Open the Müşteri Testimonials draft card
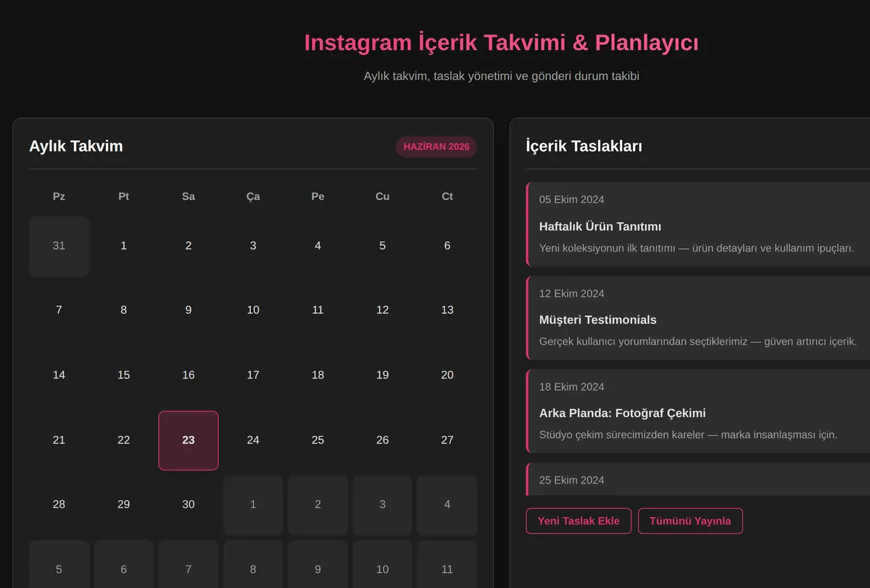The height and width of the screenshot is (588, 870). [x=697, y=318]
